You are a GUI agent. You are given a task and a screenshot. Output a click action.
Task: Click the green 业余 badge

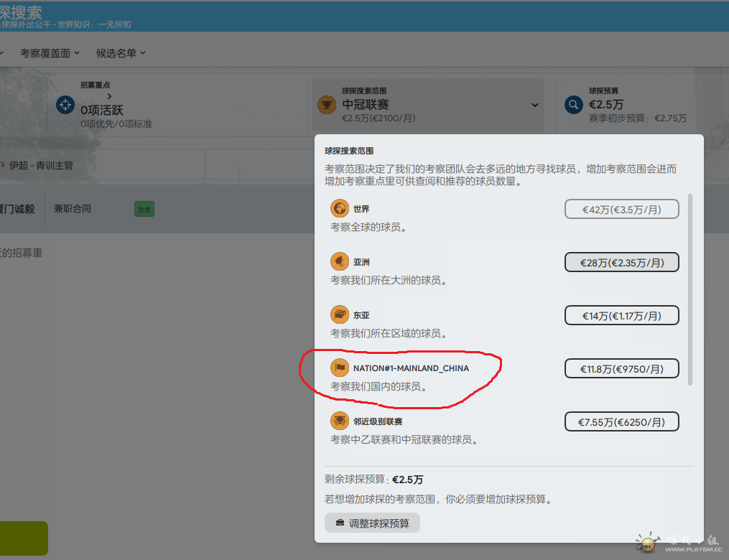144,209
